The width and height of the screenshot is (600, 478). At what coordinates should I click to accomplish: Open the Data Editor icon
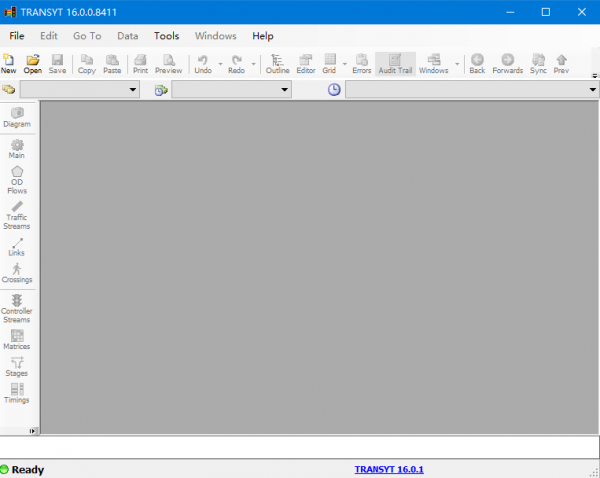point(306,64)
